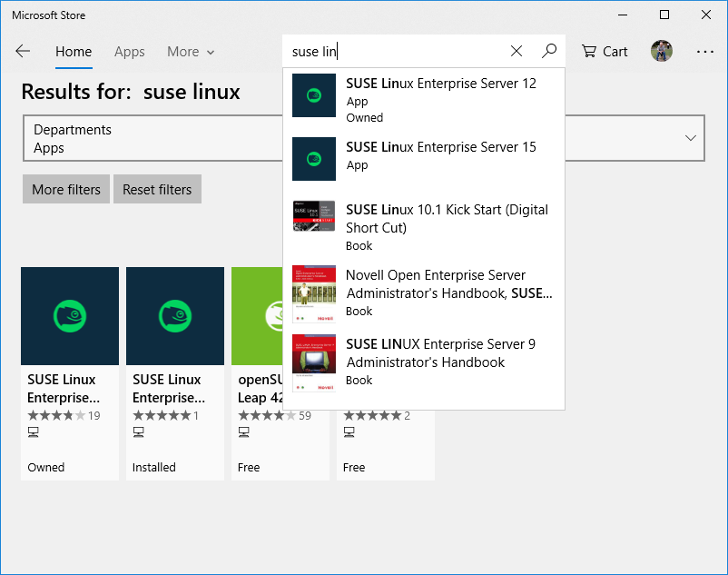
Task: Click PC device icon on openSUSE tile
Action: click(244, 432)
